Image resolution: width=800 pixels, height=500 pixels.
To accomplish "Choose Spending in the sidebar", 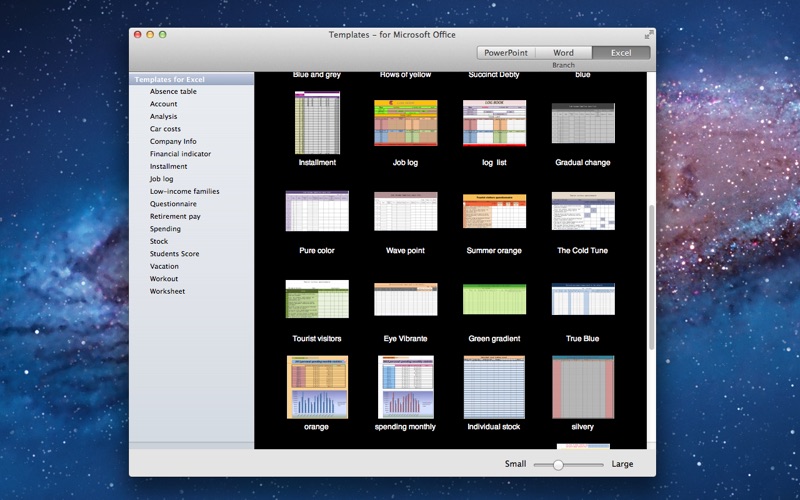I will 165,229.
